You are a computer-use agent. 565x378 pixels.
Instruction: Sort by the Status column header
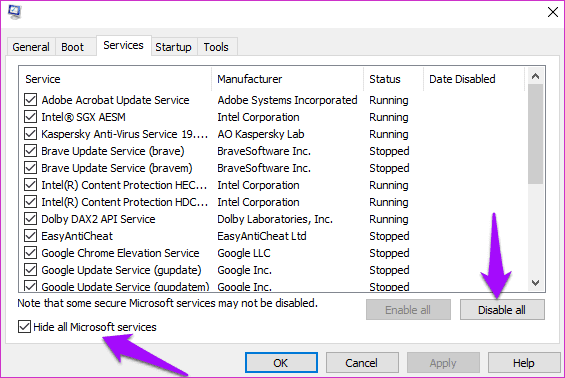click(393, 79)
